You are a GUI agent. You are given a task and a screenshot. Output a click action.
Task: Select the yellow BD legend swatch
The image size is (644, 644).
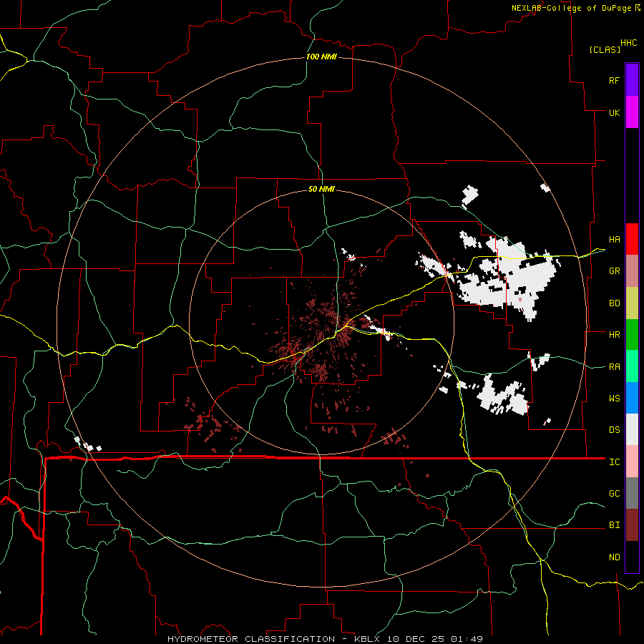click(632, 303)
